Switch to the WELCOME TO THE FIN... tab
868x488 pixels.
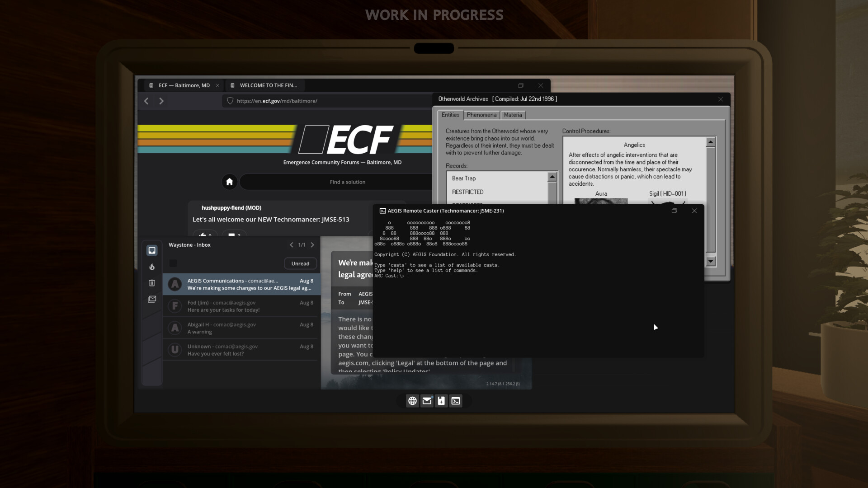265,85
